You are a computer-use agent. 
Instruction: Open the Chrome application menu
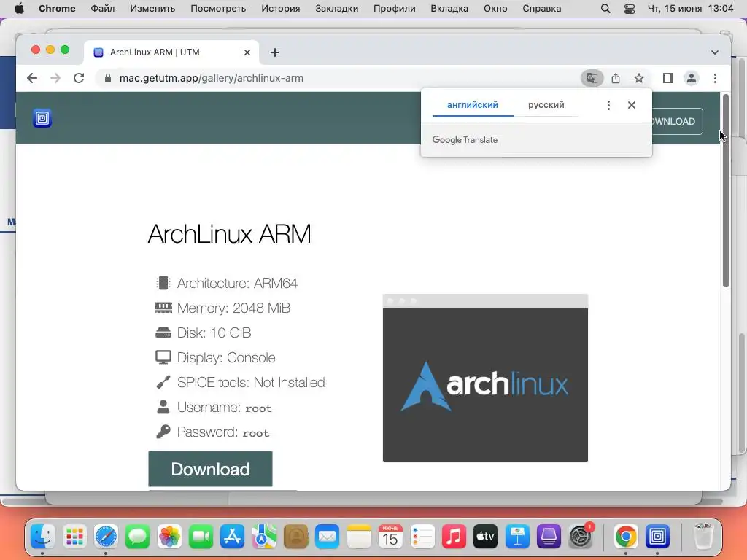(x=57, y=9)
